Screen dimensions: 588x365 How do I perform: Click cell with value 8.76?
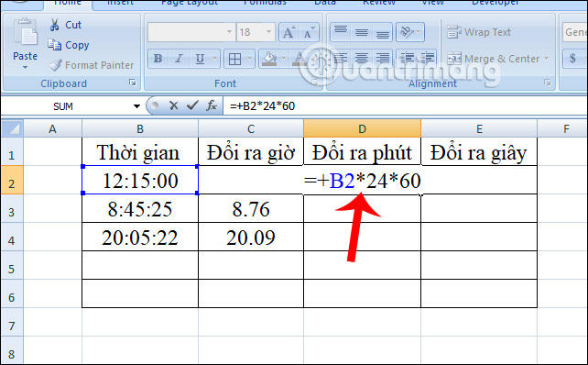point(251,209)
